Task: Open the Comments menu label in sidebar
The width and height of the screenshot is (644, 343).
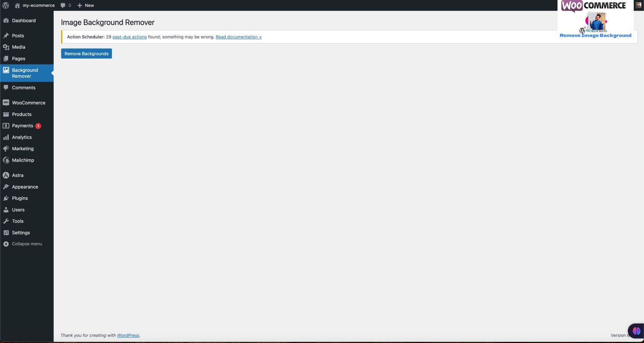Action: tap(24, 88)
